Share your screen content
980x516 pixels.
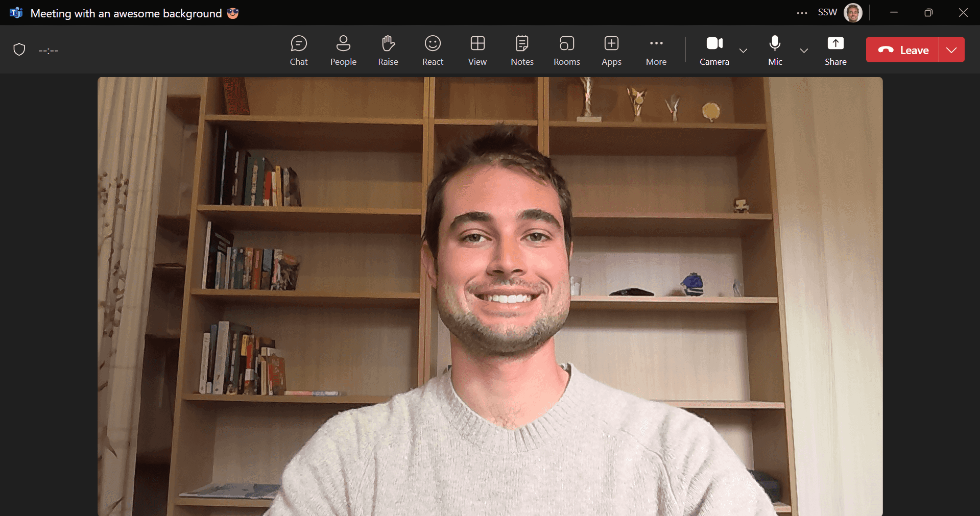pyautogui.click(x=835, y=50)
